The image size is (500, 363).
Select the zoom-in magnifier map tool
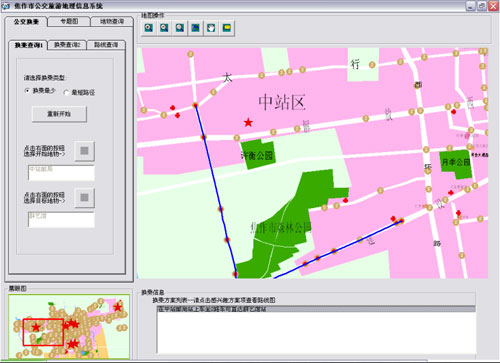pos(149,28)
